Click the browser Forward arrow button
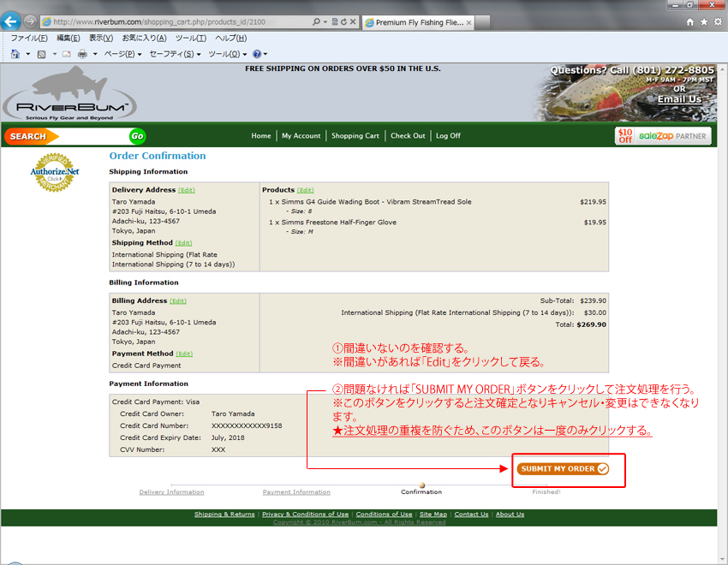 tap(30, 21)
